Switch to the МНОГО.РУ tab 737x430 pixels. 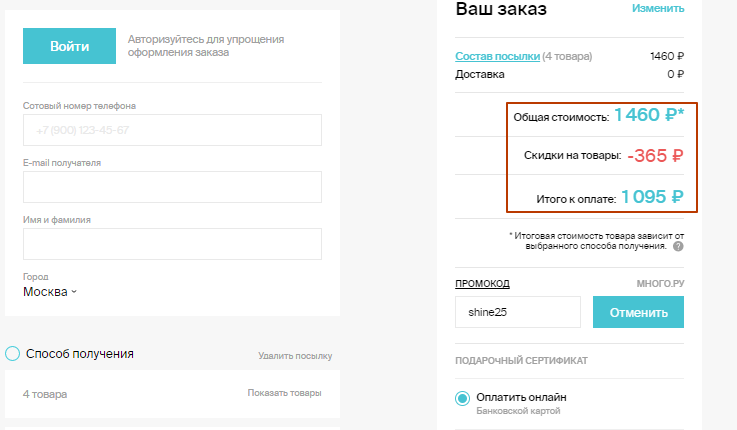click(x=660, y=283)
